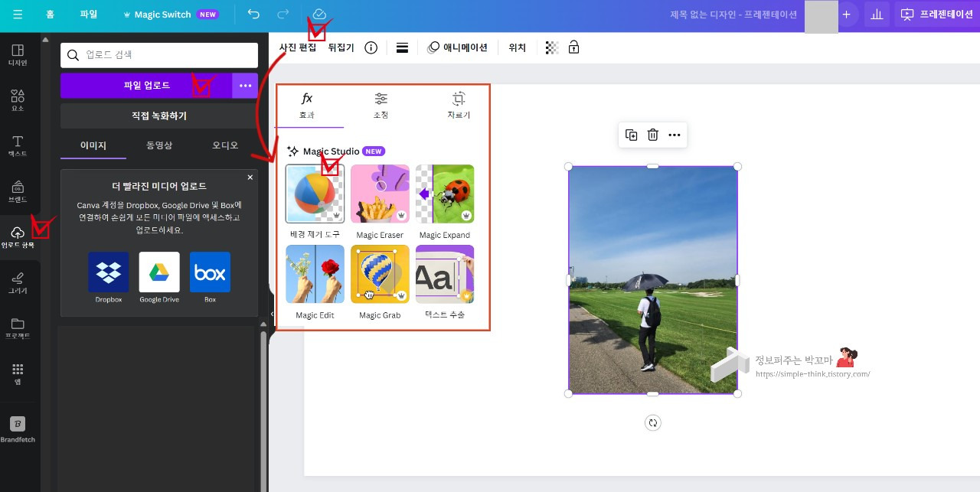980x492 pixels.
Task: Open the 파일 (File) menu
Action: click(89, 15)
